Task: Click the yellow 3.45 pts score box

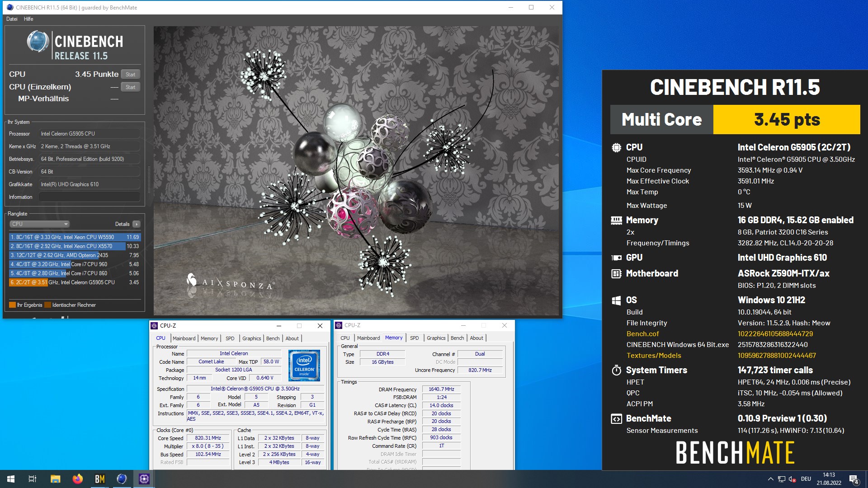Action: pyautogui.click(x=787, y=120)
